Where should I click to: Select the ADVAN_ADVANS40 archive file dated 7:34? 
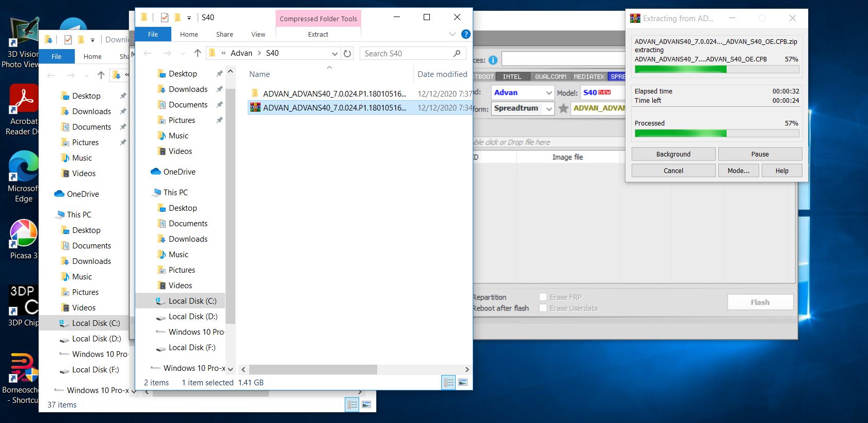coord(360,107)
